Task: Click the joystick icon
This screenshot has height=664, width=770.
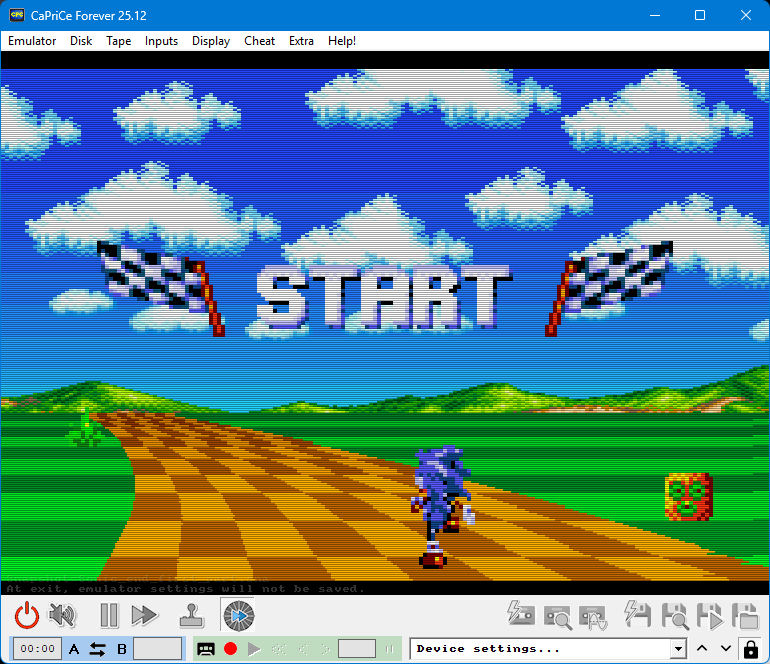Action: pos(191,615)
